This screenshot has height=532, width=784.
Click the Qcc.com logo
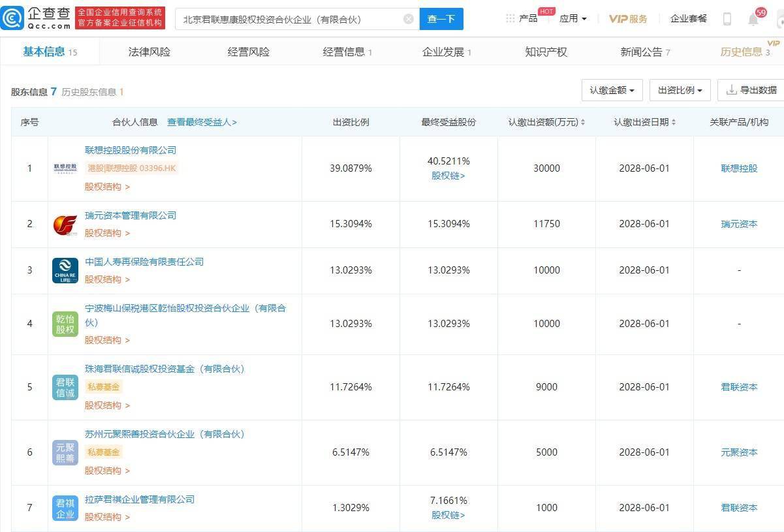click(37, 18)
